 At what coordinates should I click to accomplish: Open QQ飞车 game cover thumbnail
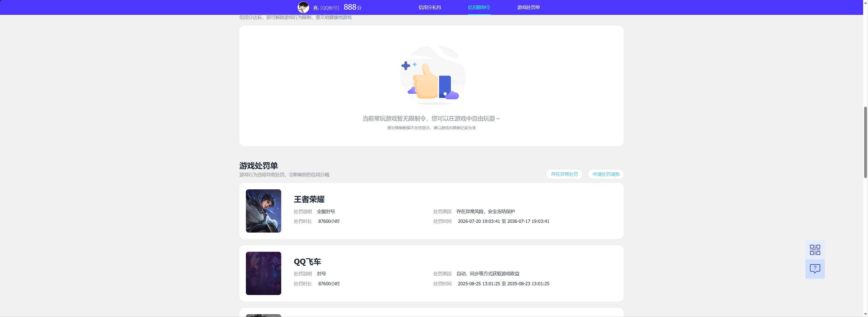click(x=263, y=273)
